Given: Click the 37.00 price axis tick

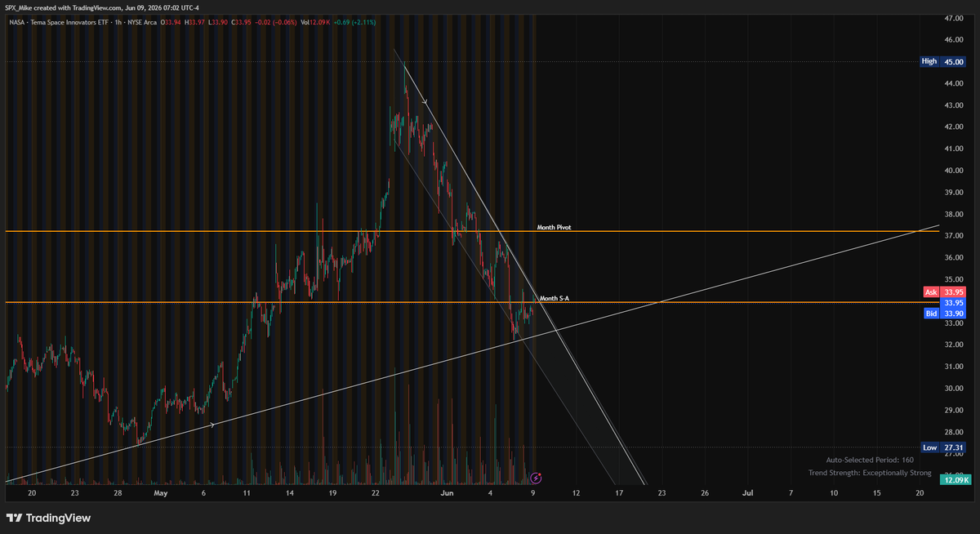Looking at the screenshot, I should tap(954, 236).
